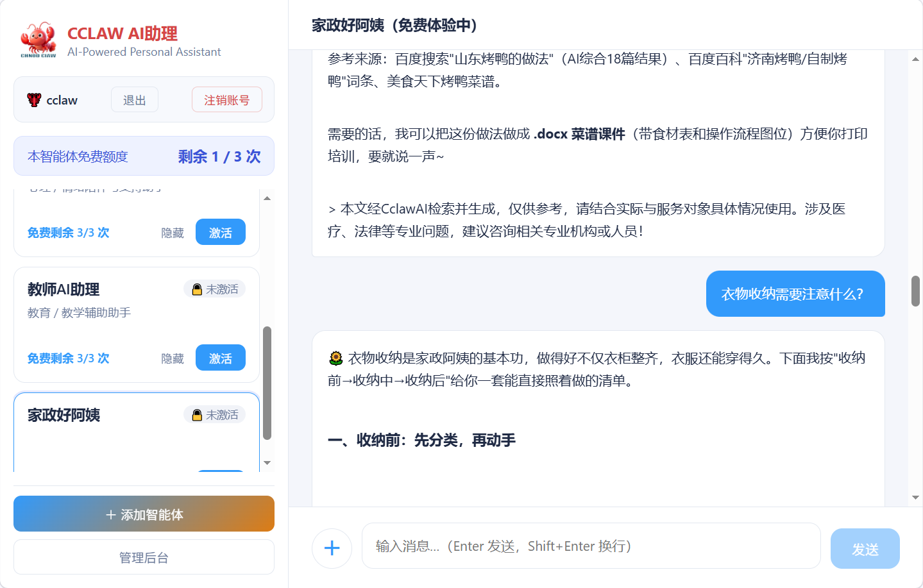This screenshot has height=588, width=923.
Task: Click the 本智能体免费额度 label
Action: pyautogui.click(x=78, y=156)
